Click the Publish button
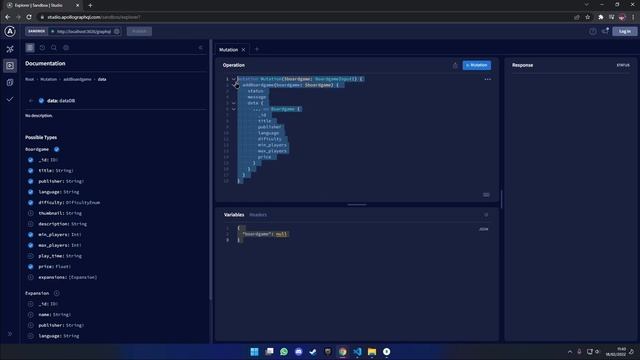640x360 pixels. tap(139, 31)
